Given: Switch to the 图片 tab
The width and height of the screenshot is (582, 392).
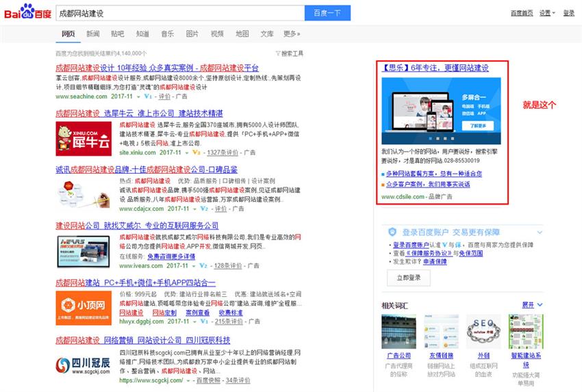Looking at the screenshot, I should [x=192, y=34].
